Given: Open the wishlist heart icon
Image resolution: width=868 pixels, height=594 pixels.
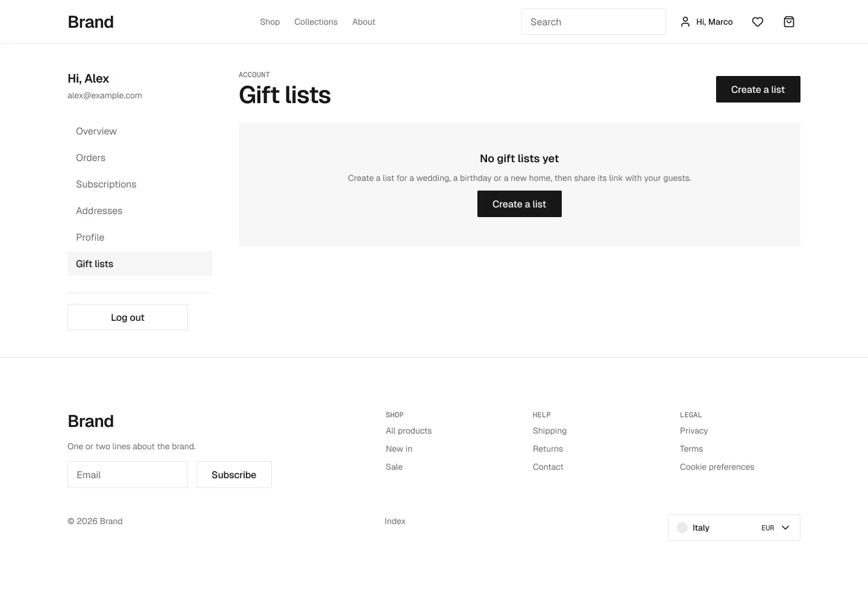Looking at the screenshot, I should pyautogui.click(x=758, y=22).
